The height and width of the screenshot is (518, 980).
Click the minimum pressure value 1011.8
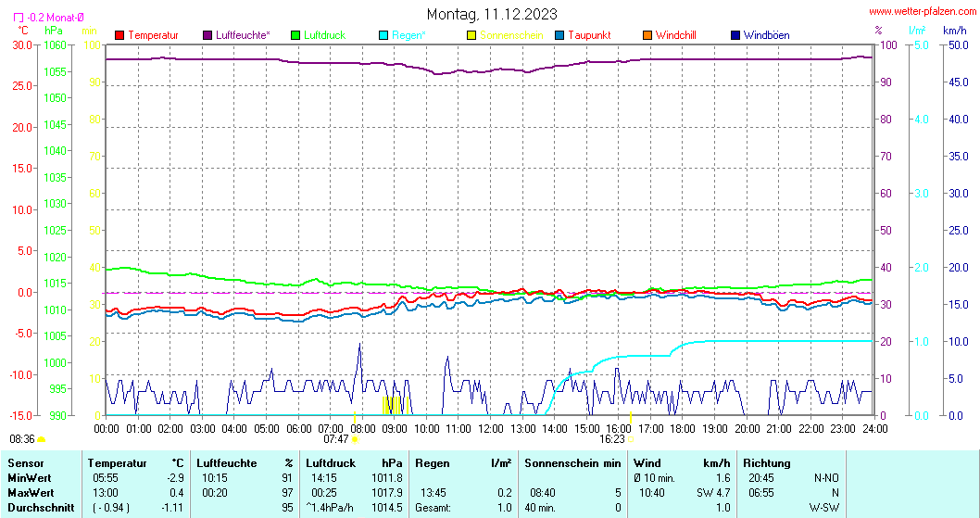(x=387, y=478)
